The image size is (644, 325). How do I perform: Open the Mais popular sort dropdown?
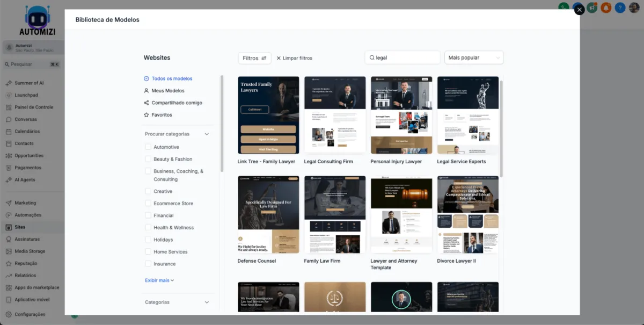pos(473,57)
